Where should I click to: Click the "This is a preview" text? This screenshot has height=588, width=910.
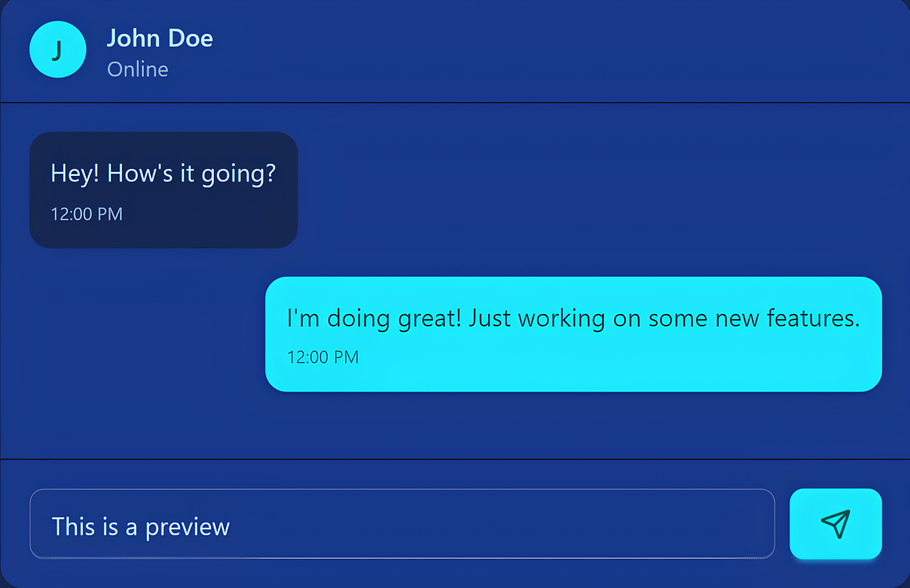coord(141,526)
